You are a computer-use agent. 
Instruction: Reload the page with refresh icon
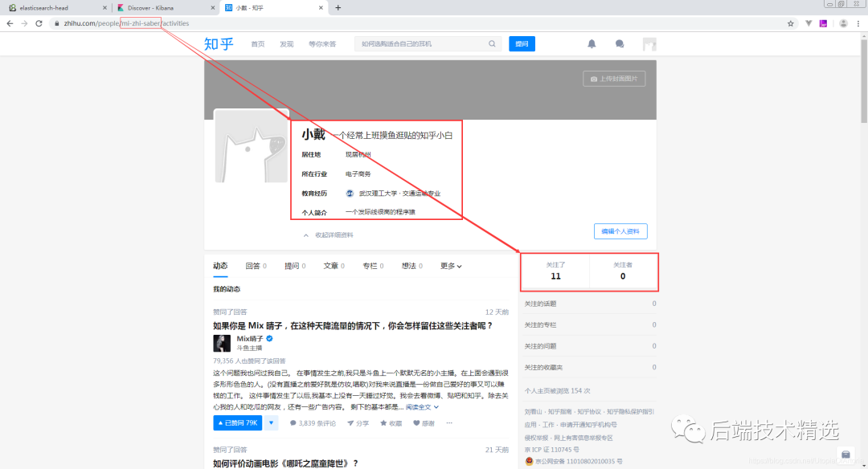39,23
